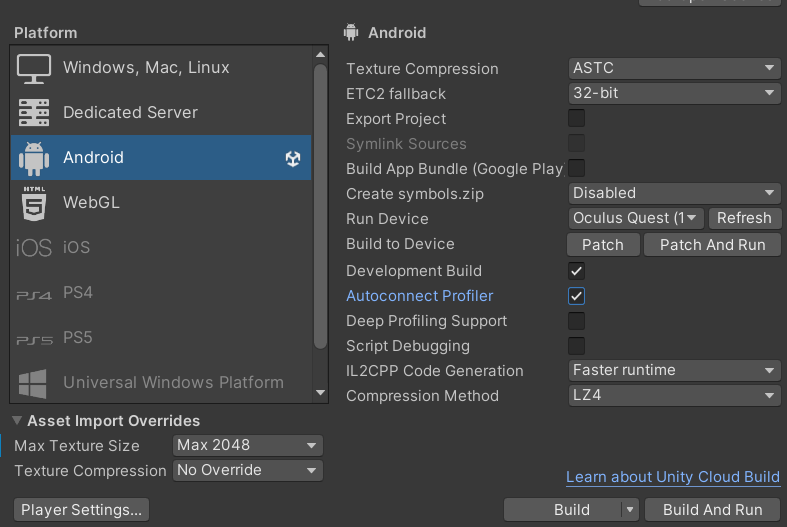787x527 pixels.
Task: Select Windows, Mac, Linux platform
Action: coord(161,67)
